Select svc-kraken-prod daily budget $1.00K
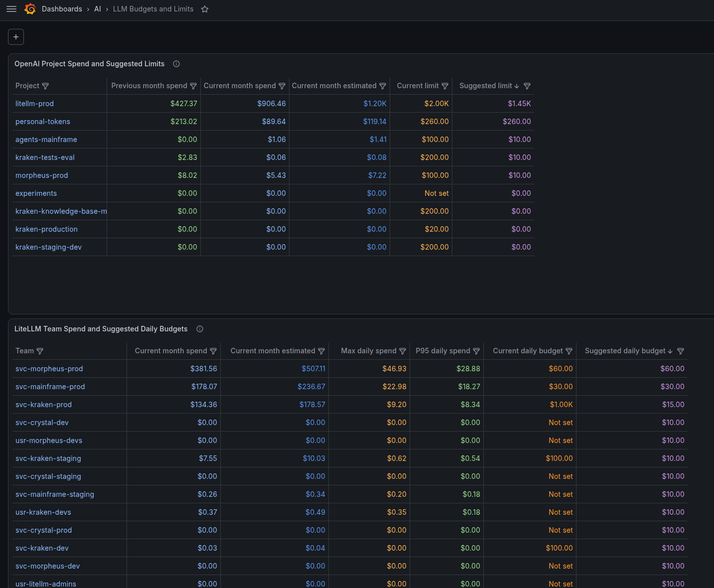 coord(561,405)
